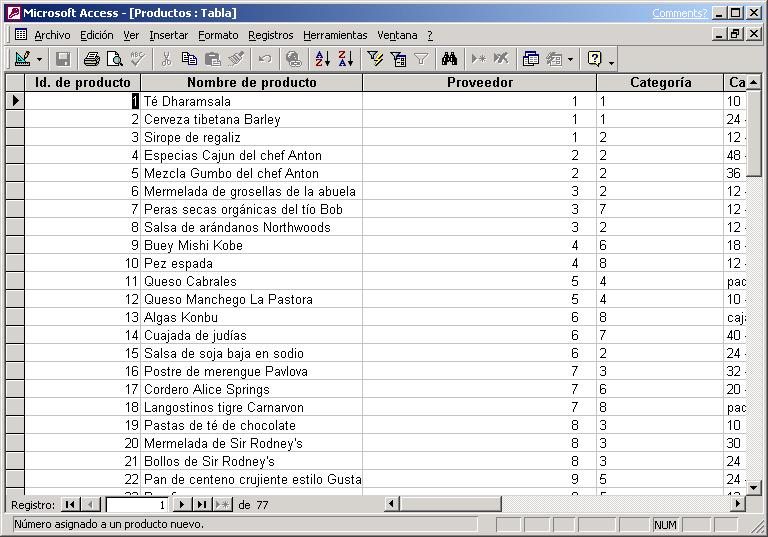Click the cell 'Algas Konbu'

[x=252, y=317]
